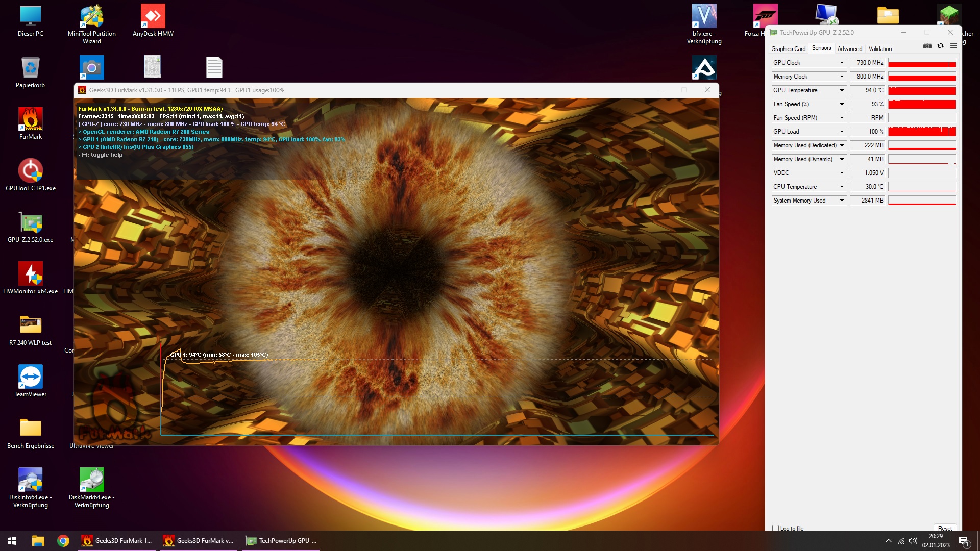The height and width of the screenshot is (551, 980).
Task: Open the VDDC sensor dropdown
Action: [842, 173]
